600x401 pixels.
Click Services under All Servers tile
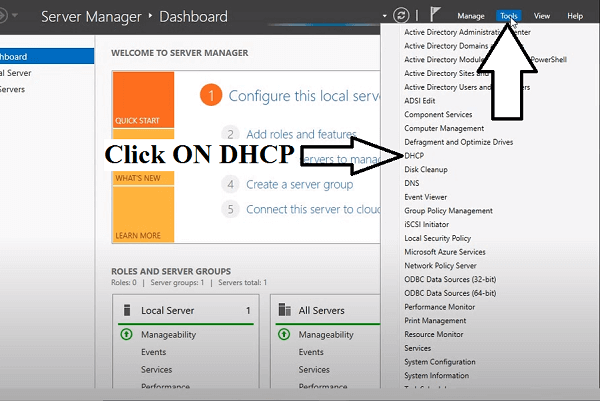coord(314,370)
